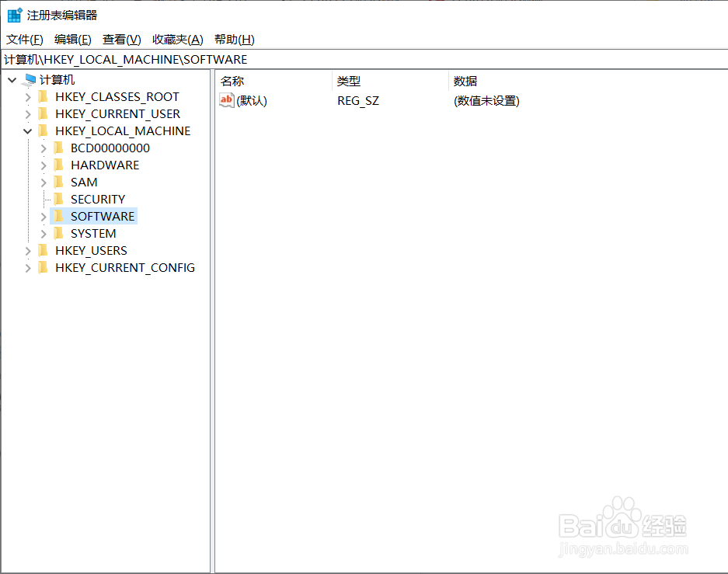Open the 查看(V) menu
The width and height of the screenshot is (728, 574).
coord(122,40)
